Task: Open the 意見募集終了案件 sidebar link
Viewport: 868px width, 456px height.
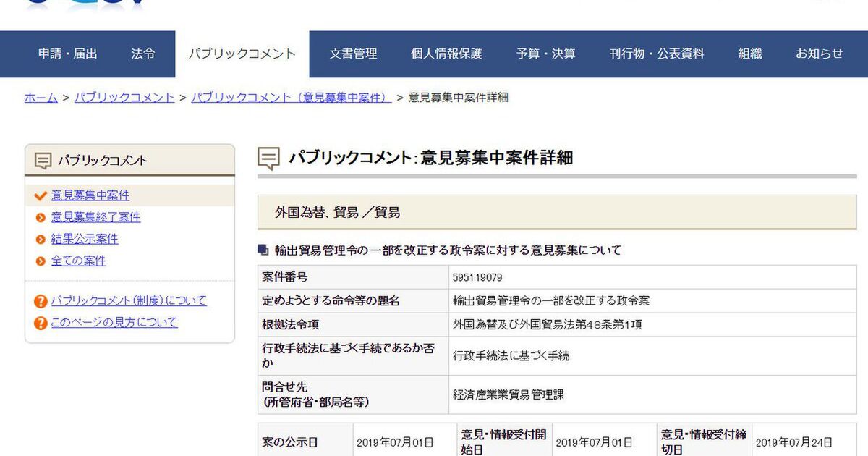Action: (95, 217)
